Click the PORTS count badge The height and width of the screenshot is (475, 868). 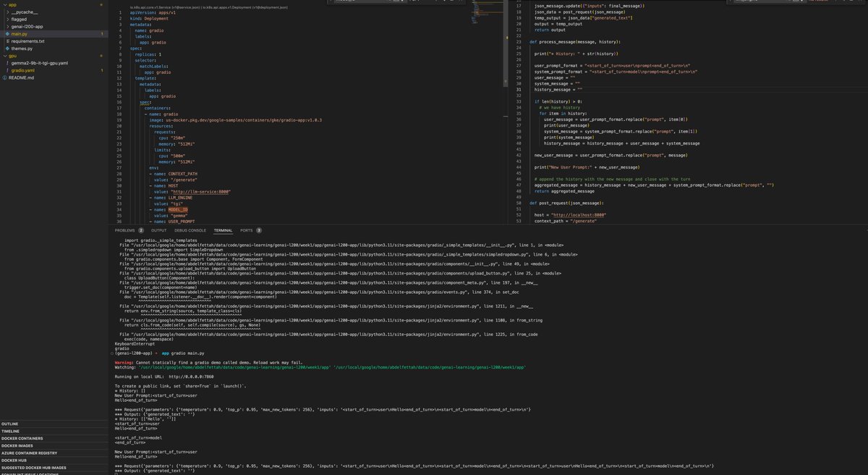pos(259,230)
